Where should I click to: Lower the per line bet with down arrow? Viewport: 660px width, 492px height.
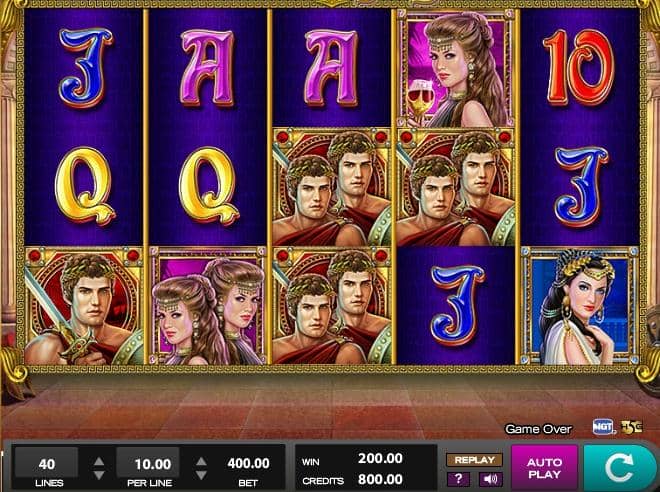(x=201, y=475)
